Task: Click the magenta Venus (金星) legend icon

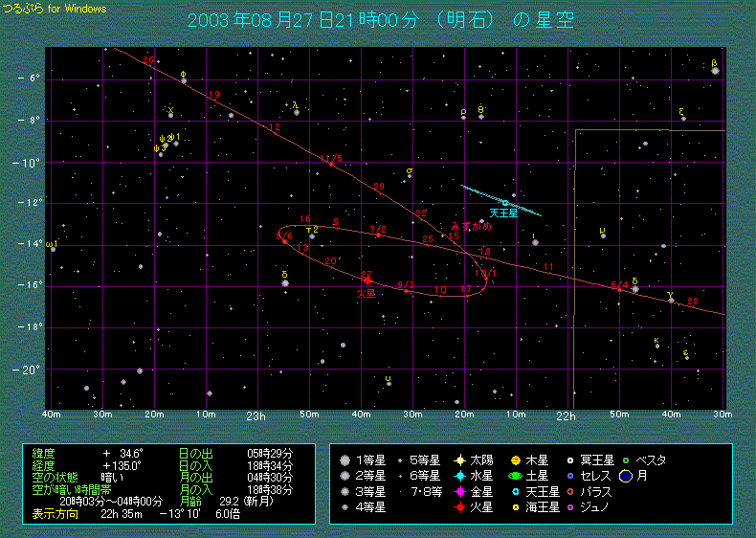Action: click(459, 491)
